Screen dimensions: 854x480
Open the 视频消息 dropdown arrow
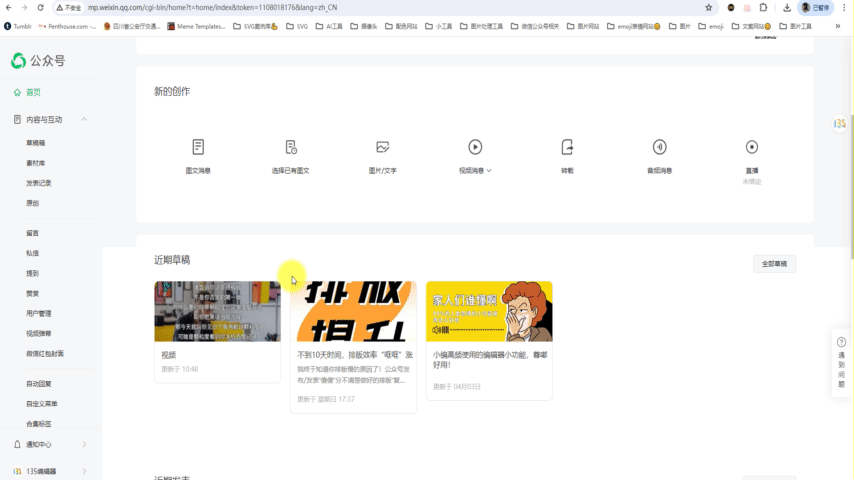click(489, 171)
